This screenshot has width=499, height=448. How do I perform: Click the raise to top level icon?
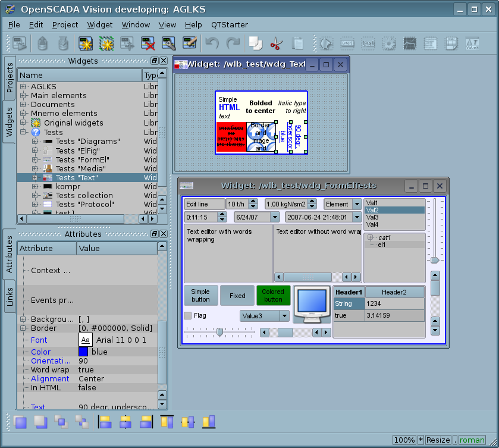tap(21, 422)
